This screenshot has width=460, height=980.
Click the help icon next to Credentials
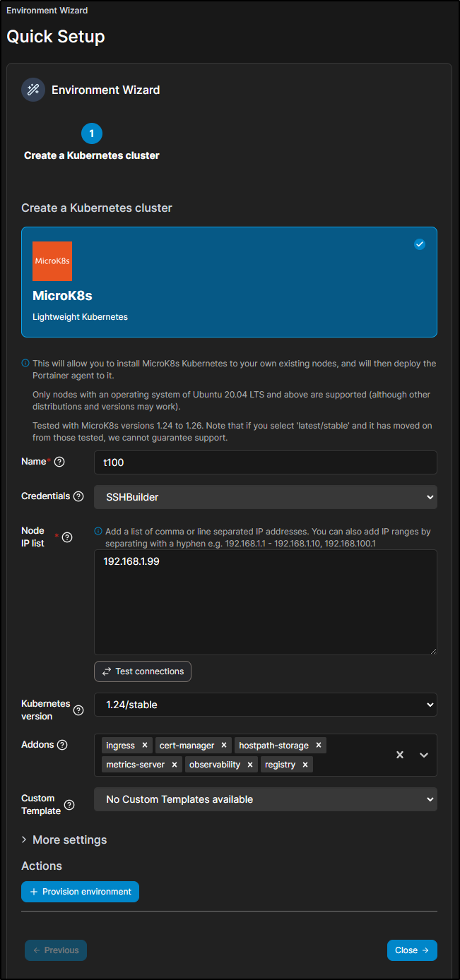point(78,496)
